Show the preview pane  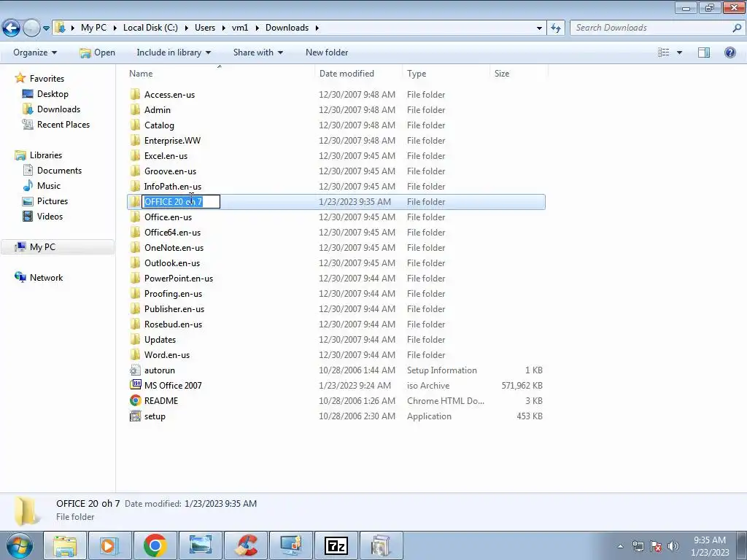click(x=704, y=52)
